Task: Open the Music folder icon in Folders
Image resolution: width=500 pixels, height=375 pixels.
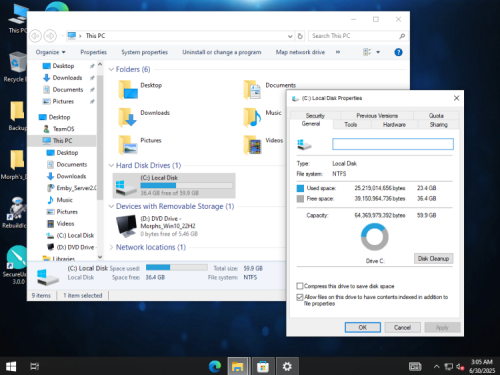Action: click(253, 117)
